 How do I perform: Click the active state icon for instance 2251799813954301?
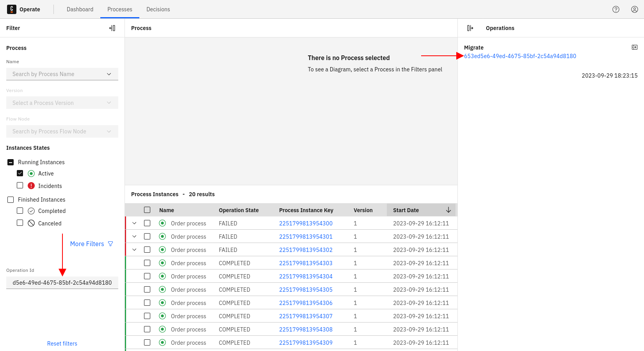(x=162, y=236)
